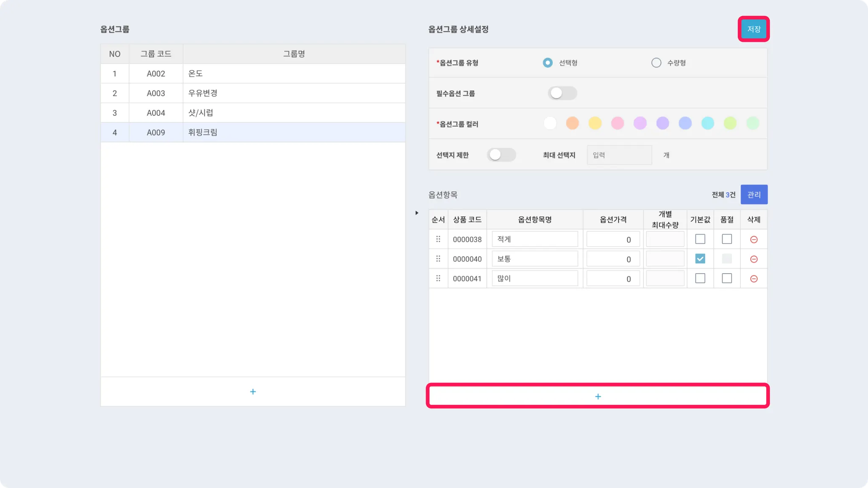Remove the 보통 option item
The image size is (868, 488).
pyautogui.click(x=754, y=259)
